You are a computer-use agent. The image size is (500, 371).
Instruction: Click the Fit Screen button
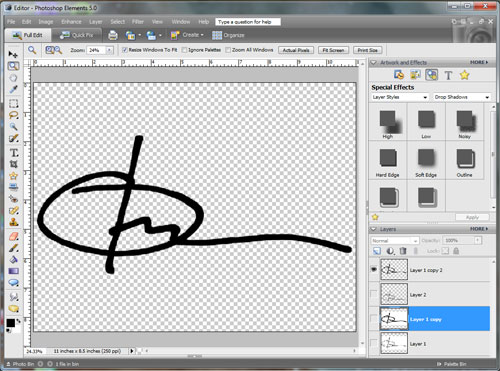tap(333, 50)
